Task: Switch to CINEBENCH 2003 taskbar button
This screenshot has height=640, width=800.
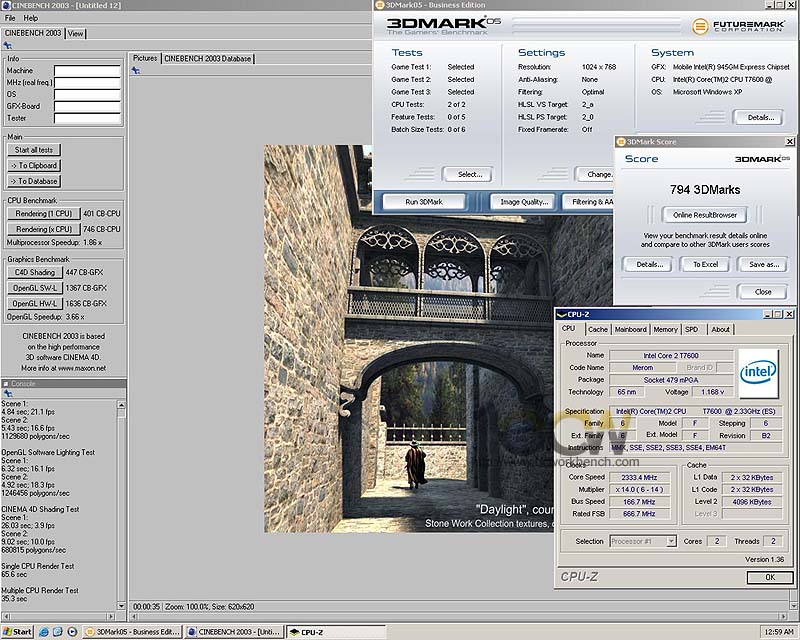Action: (234, 632)
